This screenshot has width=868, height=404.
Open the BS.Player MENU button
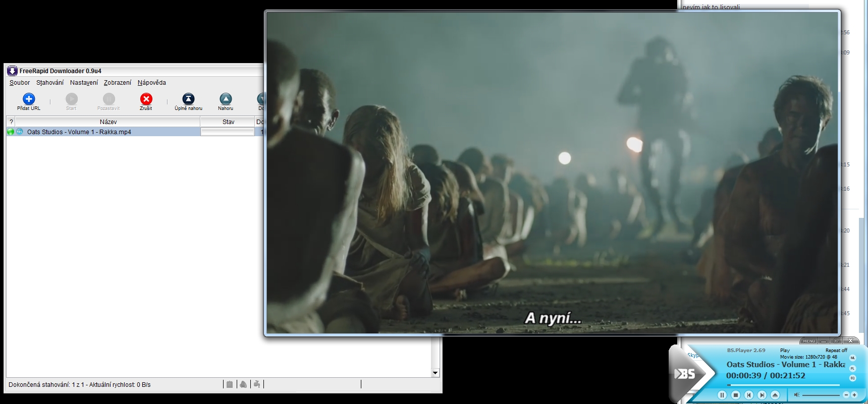point(809,341)
